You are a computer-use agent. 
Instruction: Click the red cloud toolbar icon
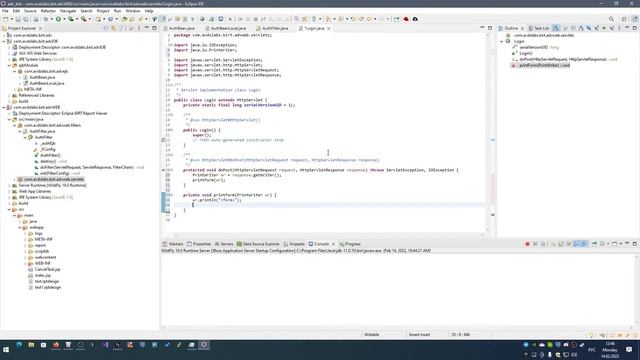[x=406, y=19]
